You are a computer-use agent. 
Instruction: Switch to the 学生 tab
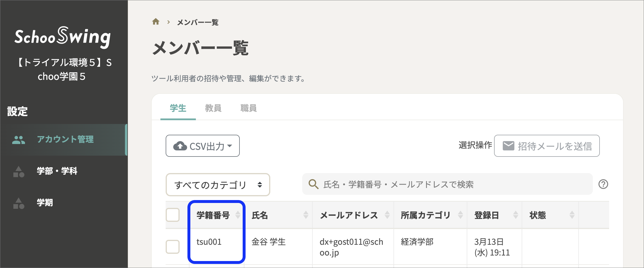178,108
